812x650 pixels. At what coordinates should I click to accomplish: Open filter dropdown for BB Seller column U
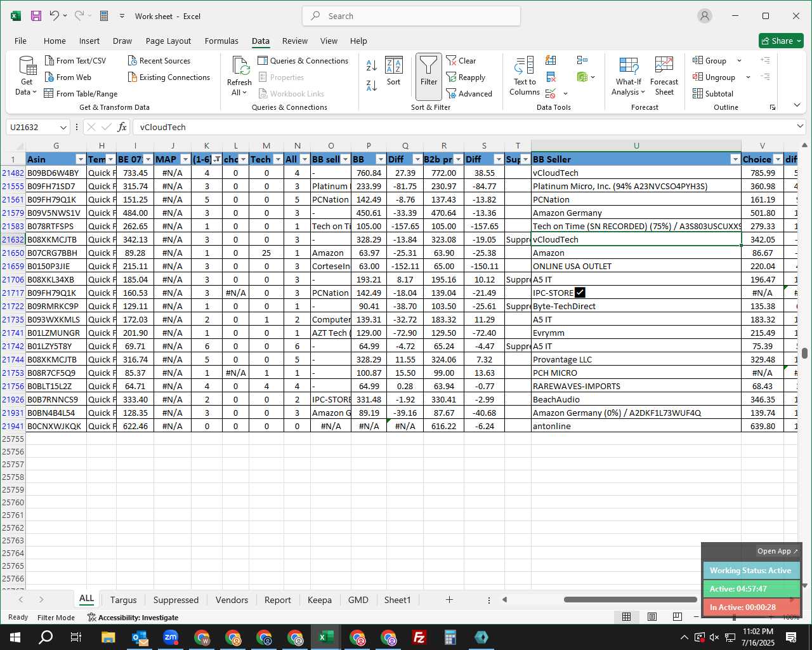735,159
